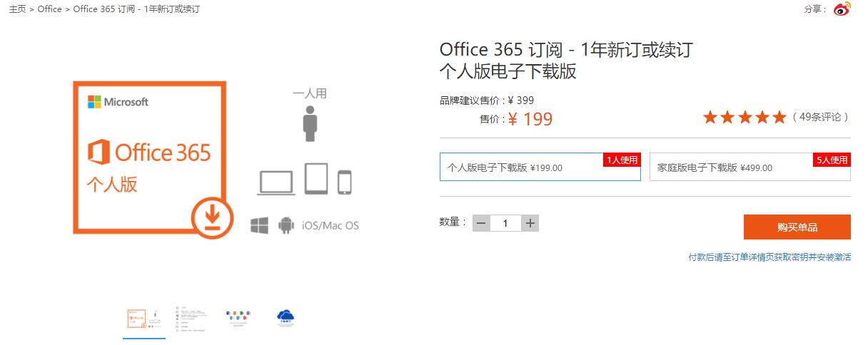Select the second text-list thumbnail
Screen dimensions: 868x345
point(191,319)
